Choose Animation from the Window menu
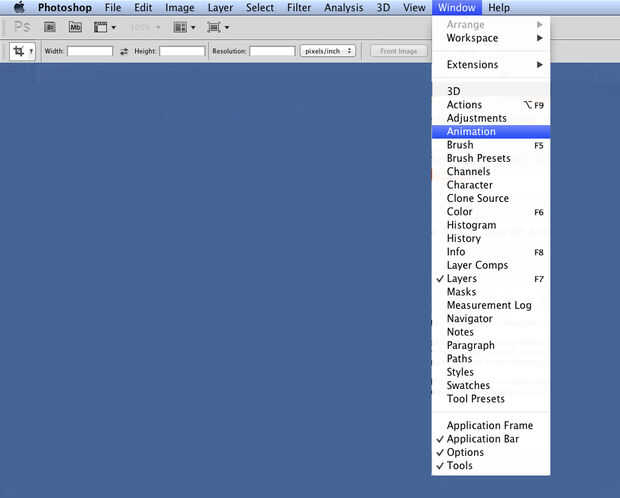The image size is (620, 498). (491, 131)
